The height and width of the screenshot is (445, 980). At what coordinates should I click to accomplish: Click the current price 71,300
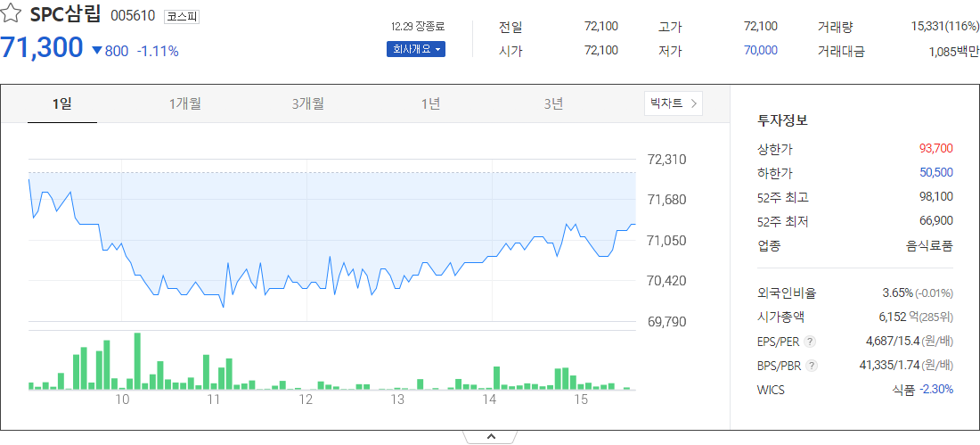[x=42, y=47]
